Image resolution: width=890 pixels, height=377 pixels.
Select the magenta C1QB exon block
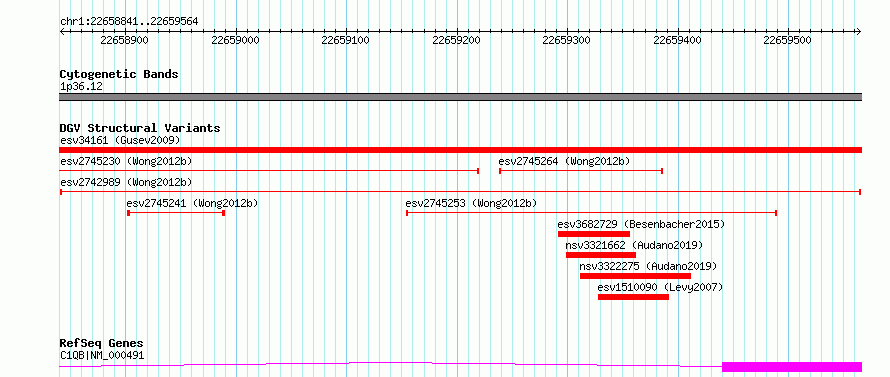coord(792,367)
